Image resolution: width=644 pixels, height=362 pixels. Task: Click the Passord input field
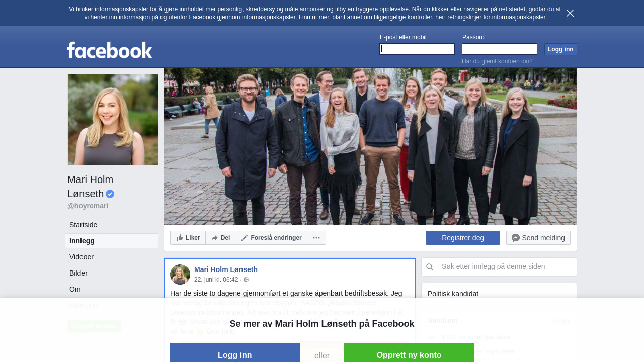point(500,49)
